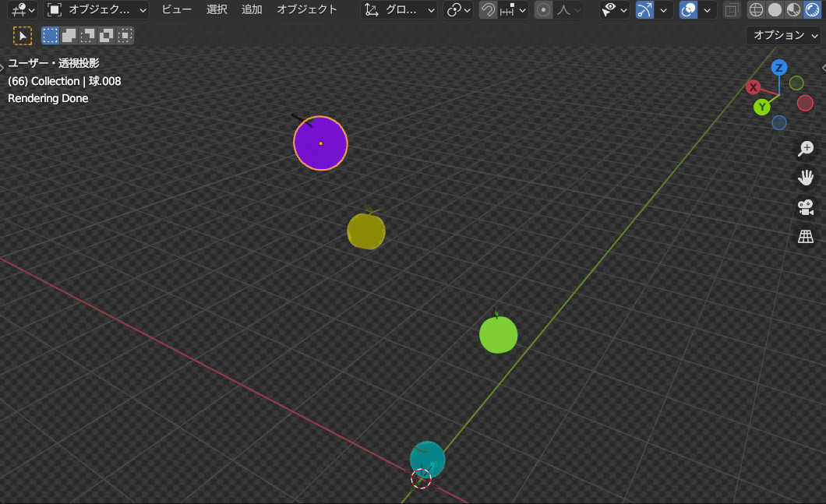The image size is (826, 504).
Task: Toggle camera view with camera icon
Action: tap(806, 207)
